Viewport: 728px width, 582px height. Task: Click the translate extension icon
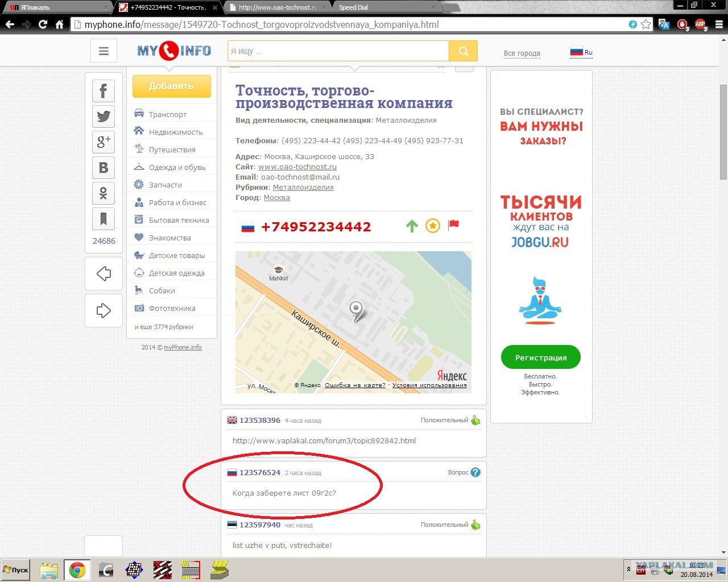pyautogui.click(x=664, y=24)
